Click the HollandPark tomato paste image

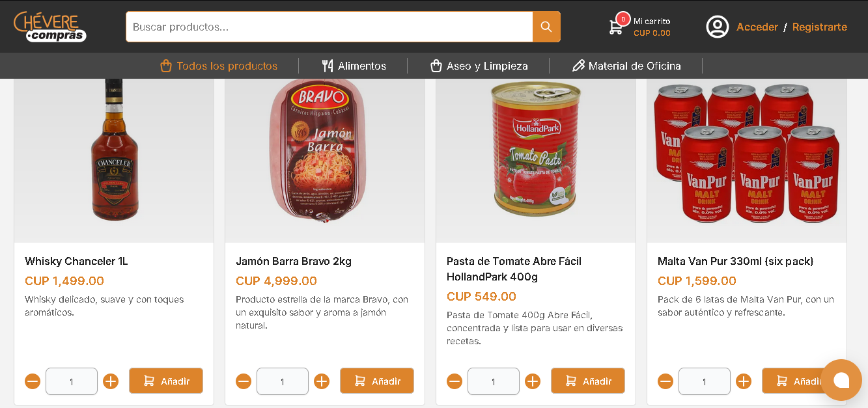click(535, 150)
